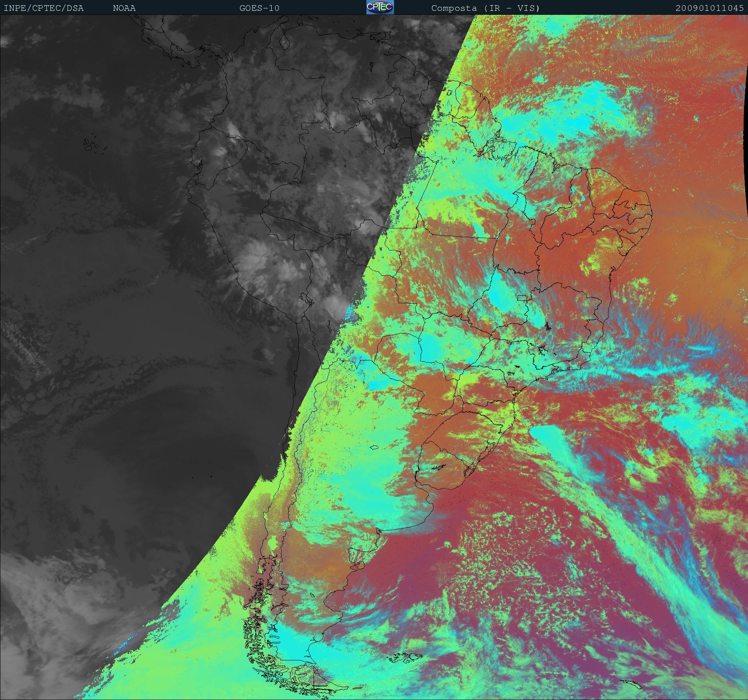This screenshot has height=700, width=748.
Task: Click the Composta (IR - VIS) label
Action: pos(486,8)
